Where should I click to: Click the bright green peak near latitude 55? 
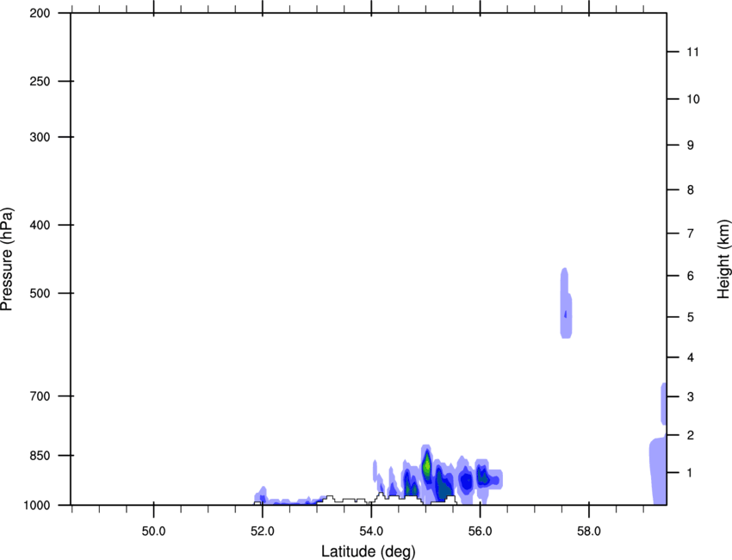(x=426, y=465)
